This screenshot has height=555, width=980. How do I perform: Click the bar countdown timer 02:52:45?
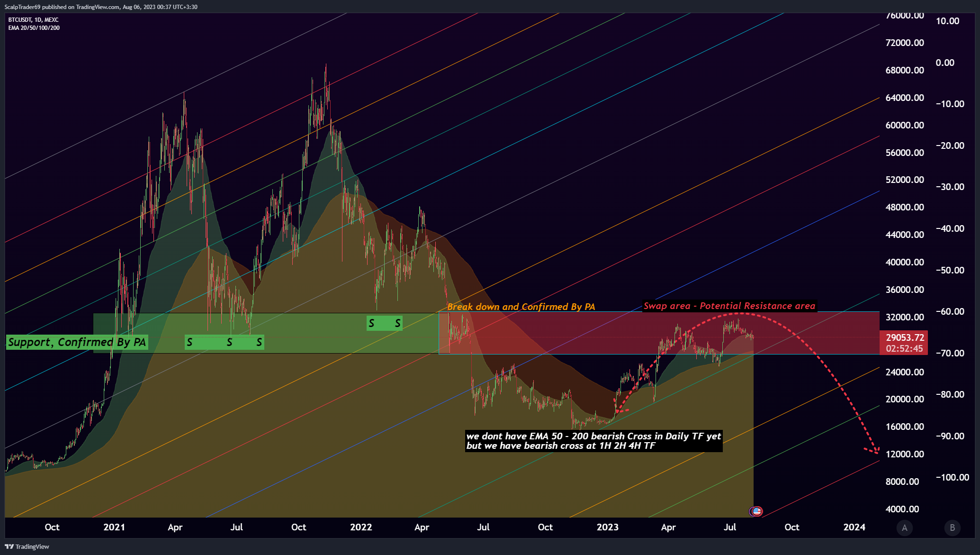pyautogui.click(x=905, y=348)
